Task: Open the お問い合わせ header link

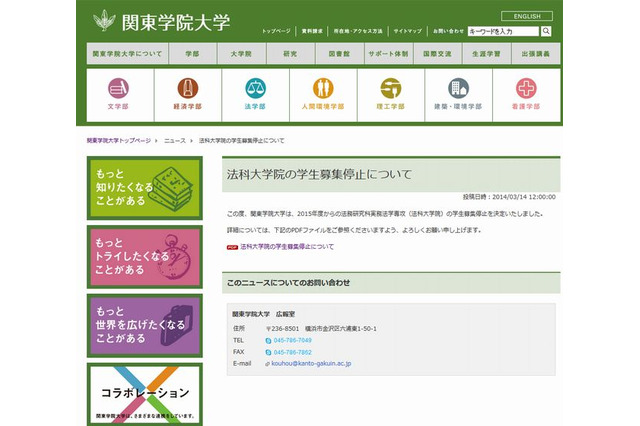Action: click(448, 31)
